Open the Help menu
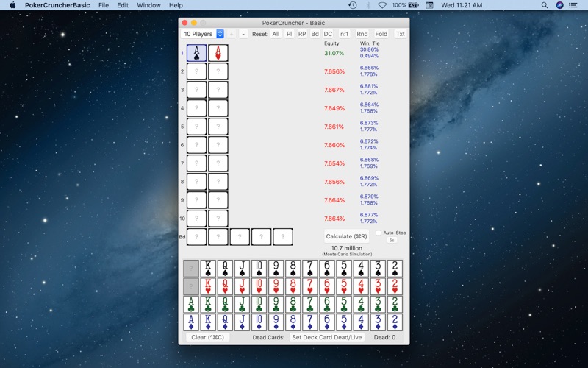The width and height of the screenshot is (588, 368). point(176,5)
